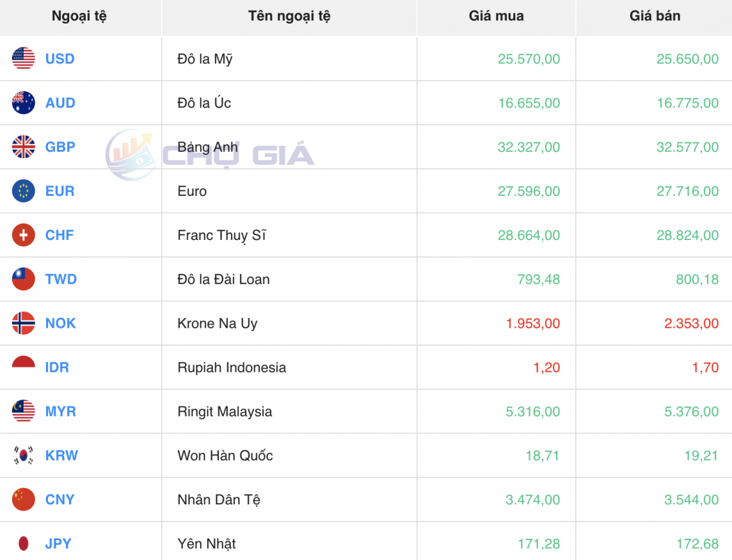
Task: Click the Ngoại tệ column header
Action: (79, 17)
